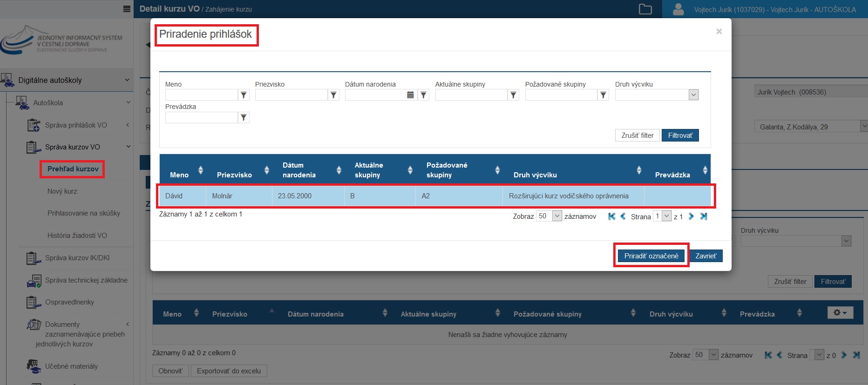Open the Zobraz 50 records dropdown in modal

coord(557,216)
